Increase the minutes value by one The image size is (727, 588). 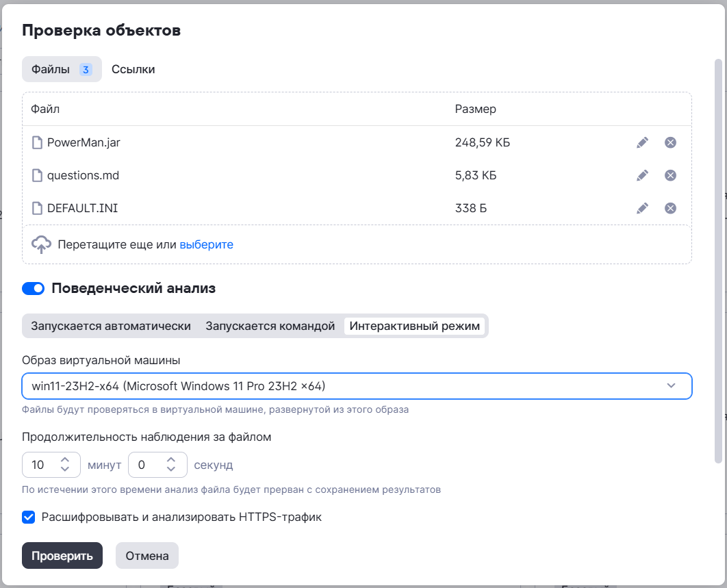click(65, 460)
